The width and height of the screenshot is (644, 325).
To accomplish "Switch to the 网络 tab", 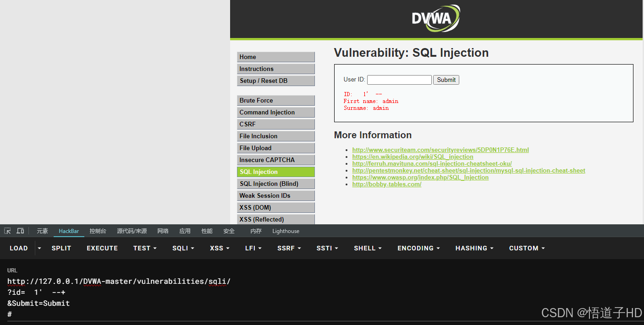I will coord(163,231).
